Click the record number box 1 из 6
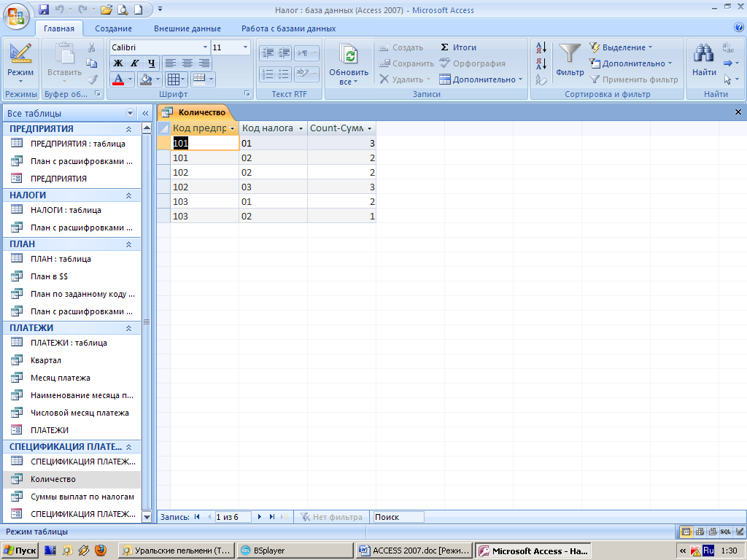The image size is (747, 560). tap(233, 517)
